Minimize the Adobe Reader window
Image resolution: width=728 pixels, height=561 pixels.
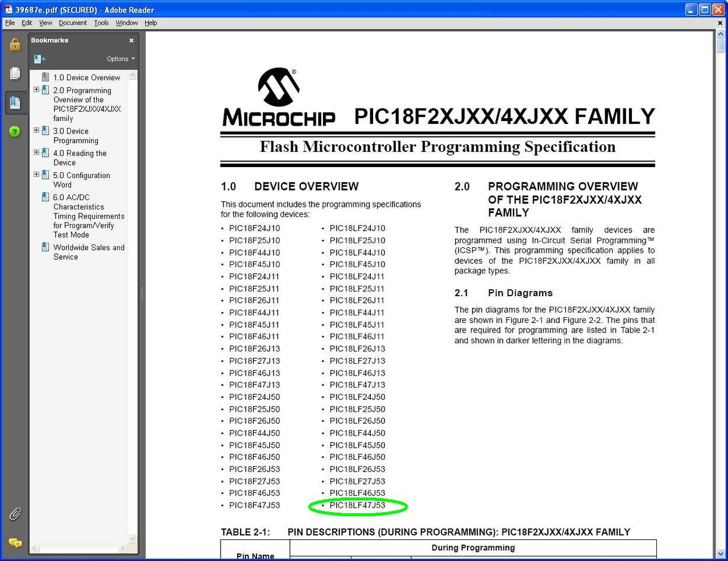[x=691, y=10]
